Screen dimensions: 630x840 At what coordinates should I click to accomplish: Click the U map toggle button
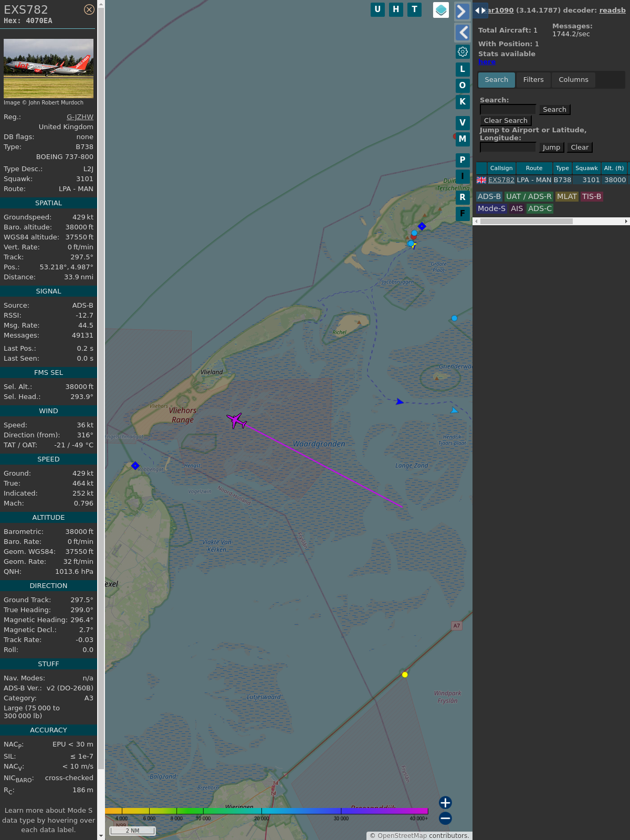point(377,9)
